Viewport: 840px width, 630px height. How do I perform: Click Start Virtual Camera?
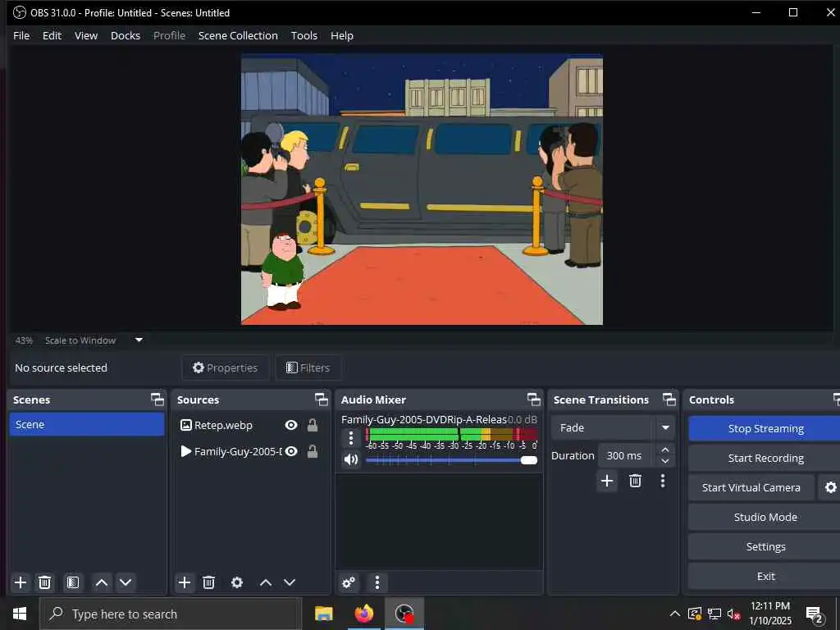tap(751, 487)
